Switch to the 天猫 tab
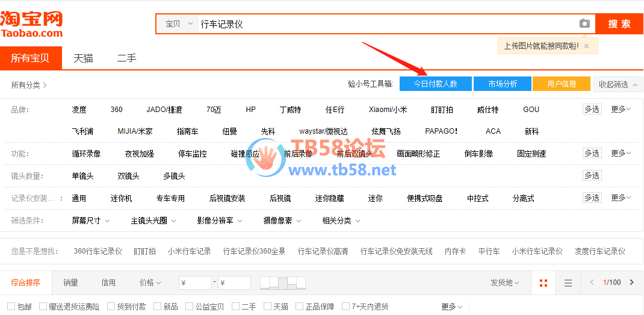Screen dimensions: 644x315 pos(83,58)
